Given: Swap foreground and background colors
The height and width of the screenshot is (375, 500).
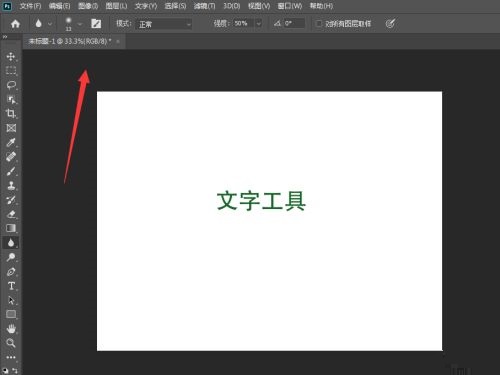Looking at the screenshot, I should [x=15, y=370].
